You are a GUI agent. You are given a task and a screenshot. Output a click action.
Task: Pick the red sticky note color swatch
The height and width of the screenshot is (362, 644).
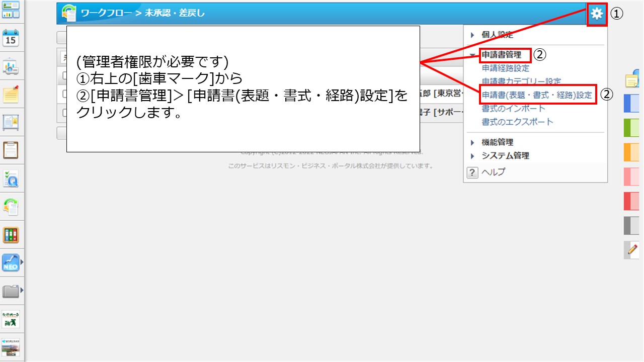pos(632,201)
